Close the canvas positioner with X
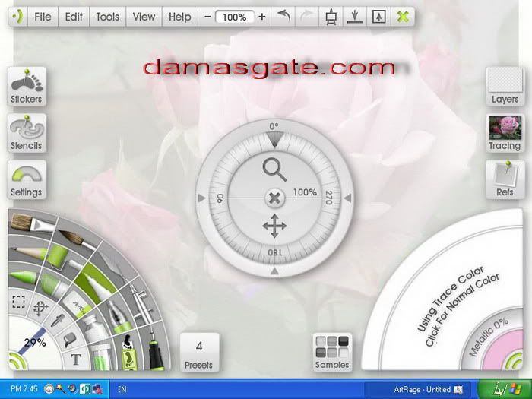 (x=274, y=198)
